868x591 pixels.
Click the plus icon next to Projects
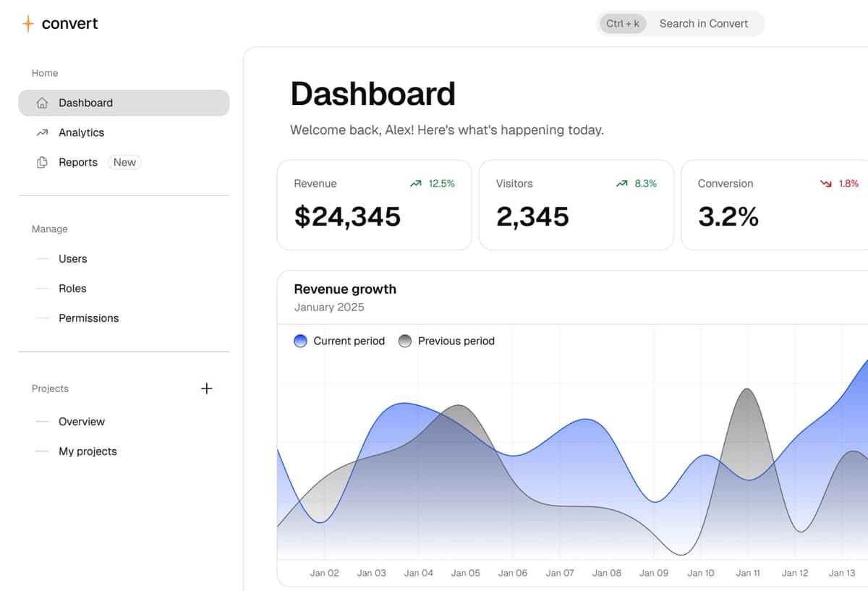[x=206, y=388]
